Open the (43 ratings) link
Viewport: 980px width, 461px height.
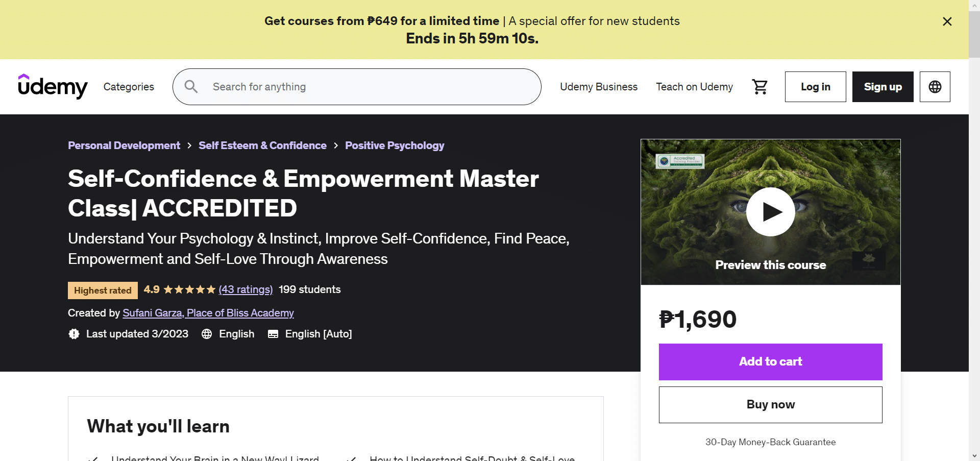click(246, 289)
